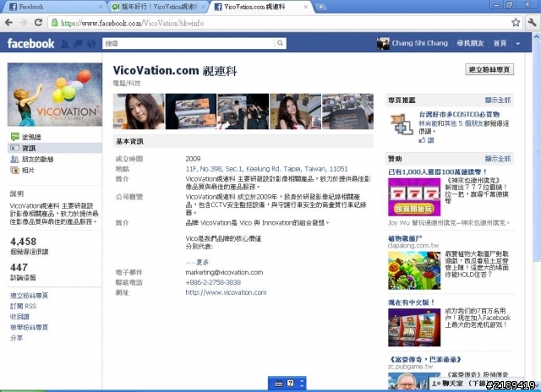Open the http://www.vicovation.com link

[x=226, y=292]
